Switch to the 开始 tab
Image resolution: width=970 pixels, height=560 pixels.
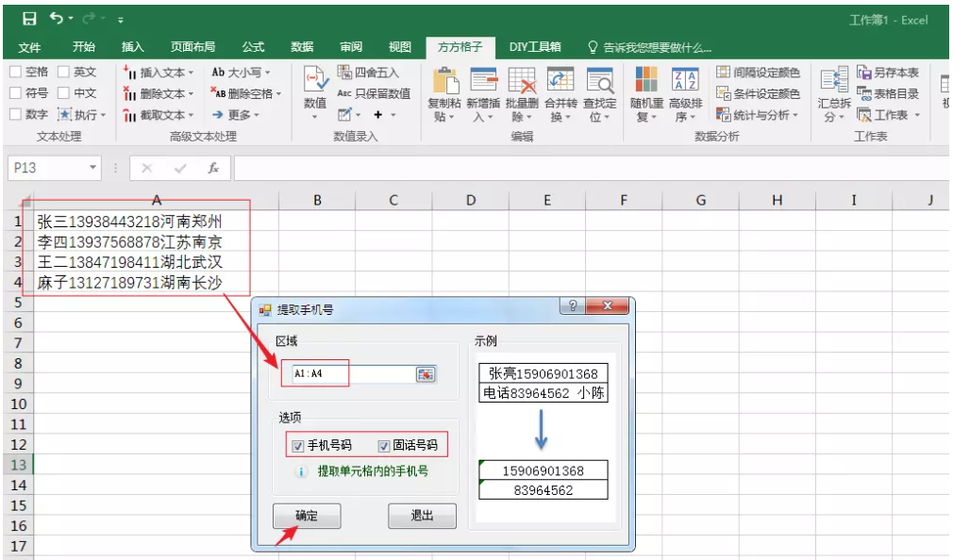[x=84, y=47]
